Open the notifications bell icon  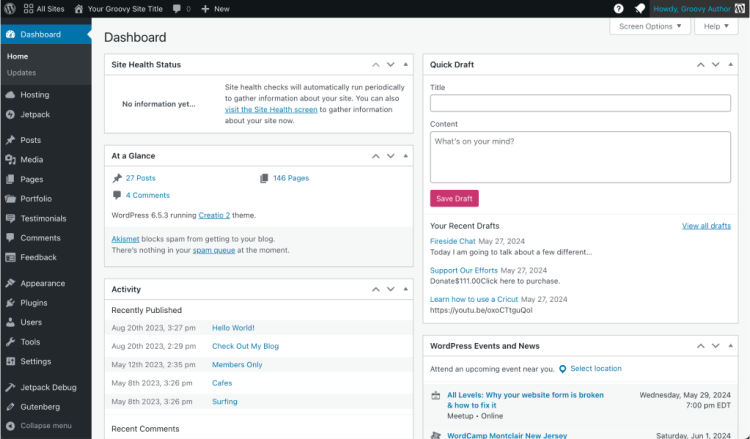(x=640, y=8)
